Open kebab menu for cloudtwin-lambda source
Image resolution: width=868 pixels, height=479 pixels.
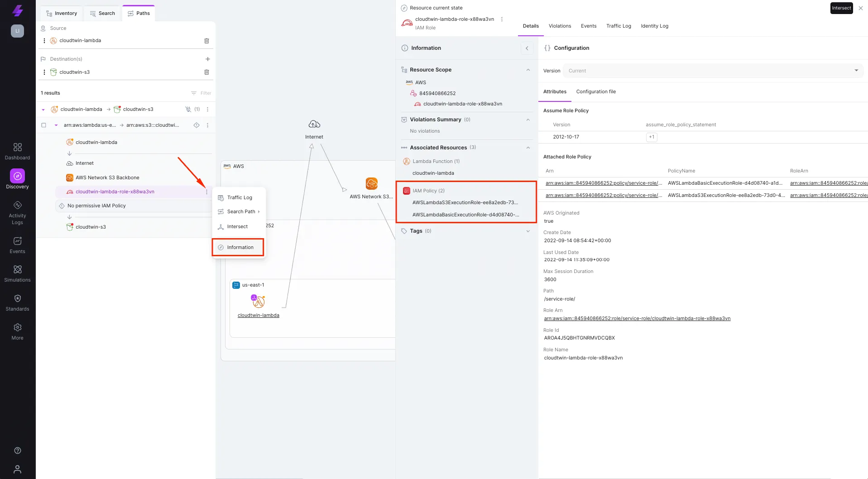pos(44,41)
